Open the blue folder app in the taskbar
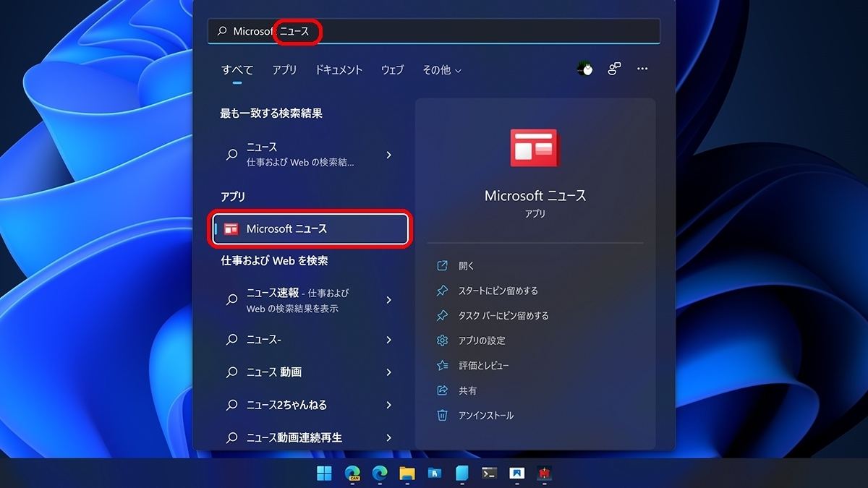Viewport: 868px width, 488px height. [x=435, y=474]
